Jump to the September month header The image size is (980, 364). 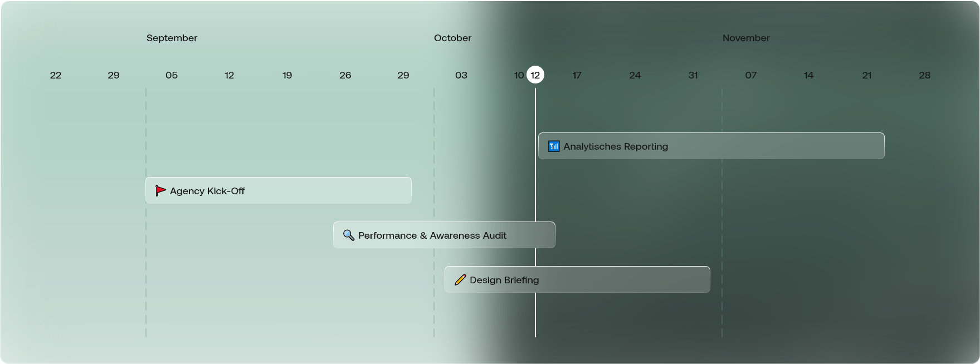(172, 38)
